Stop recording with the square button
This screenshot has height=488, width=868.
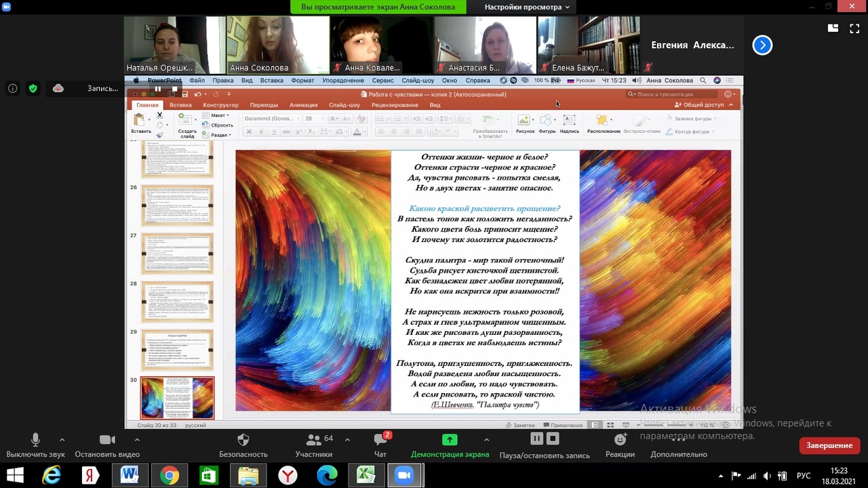(553, 439)
